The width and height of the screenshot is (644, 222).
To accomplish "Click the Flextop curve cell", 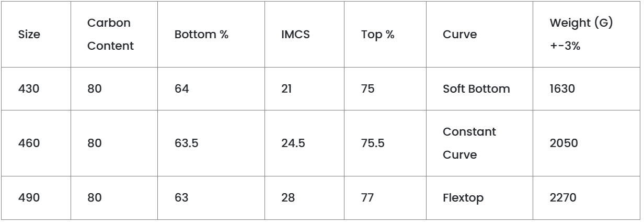I will tap(462, 198).
